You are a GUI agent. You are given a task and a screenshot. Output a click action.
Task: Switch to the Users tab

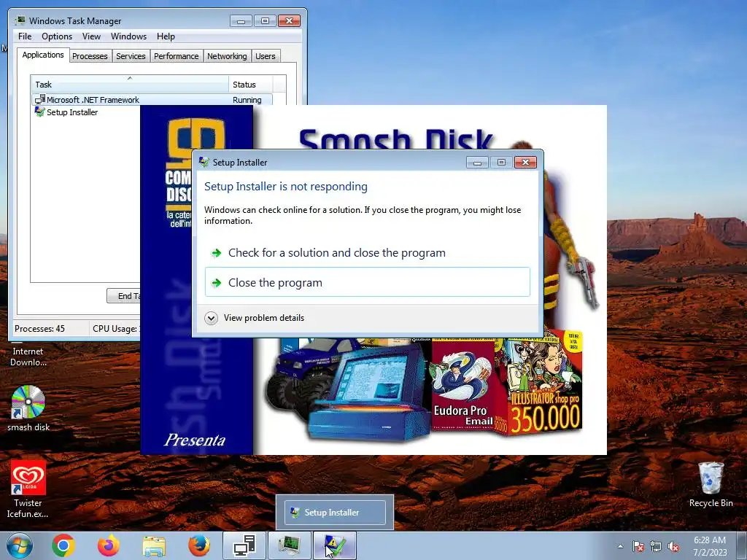[266, 56]
